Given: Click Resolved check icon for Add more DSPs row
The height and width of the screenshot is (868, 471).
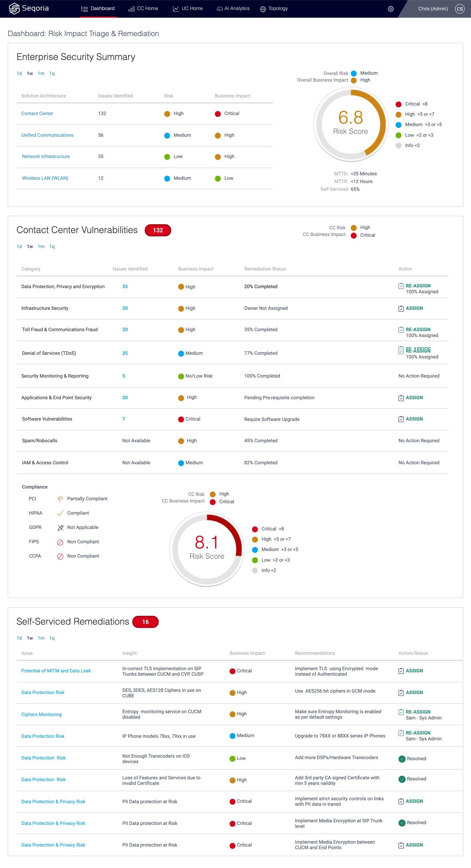Looking at the screenshot, I should [402, 758].
